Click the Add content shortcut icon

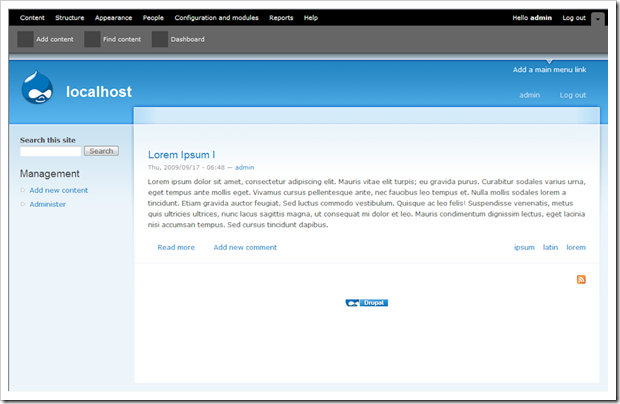point(26,39)
